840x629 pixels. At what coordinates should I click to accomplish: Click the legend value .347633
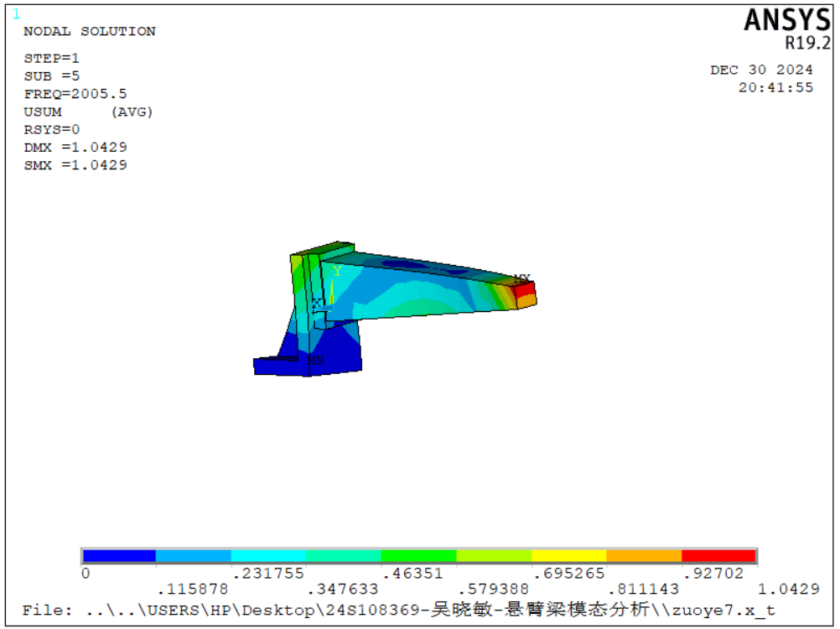(344, 590)
